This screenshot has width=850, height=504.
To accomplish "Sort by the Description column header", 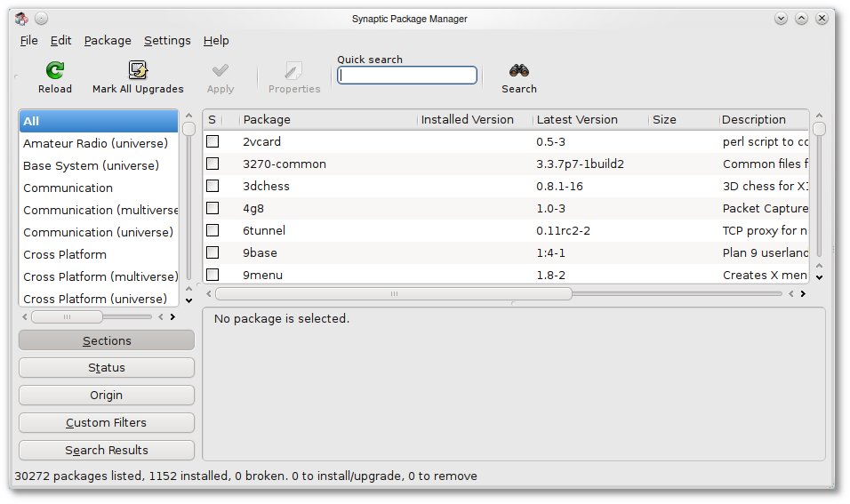I will [764, 120].
